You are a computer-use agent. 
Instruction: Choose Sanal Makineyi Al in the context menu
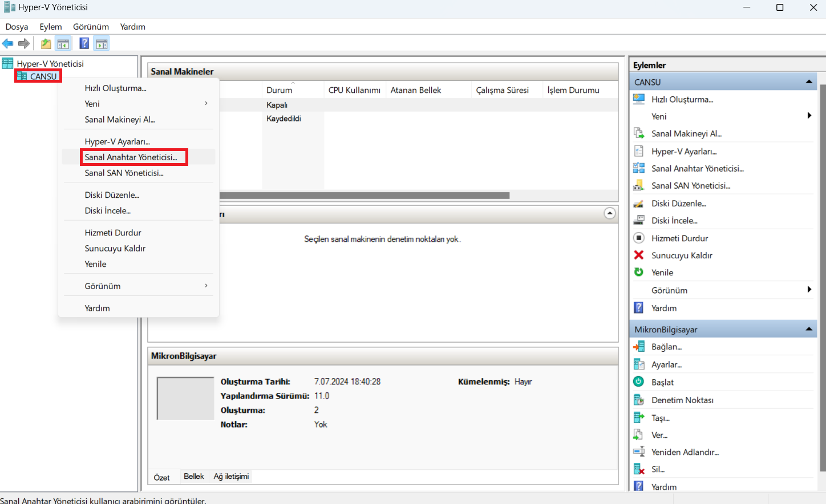coord(139,119)
